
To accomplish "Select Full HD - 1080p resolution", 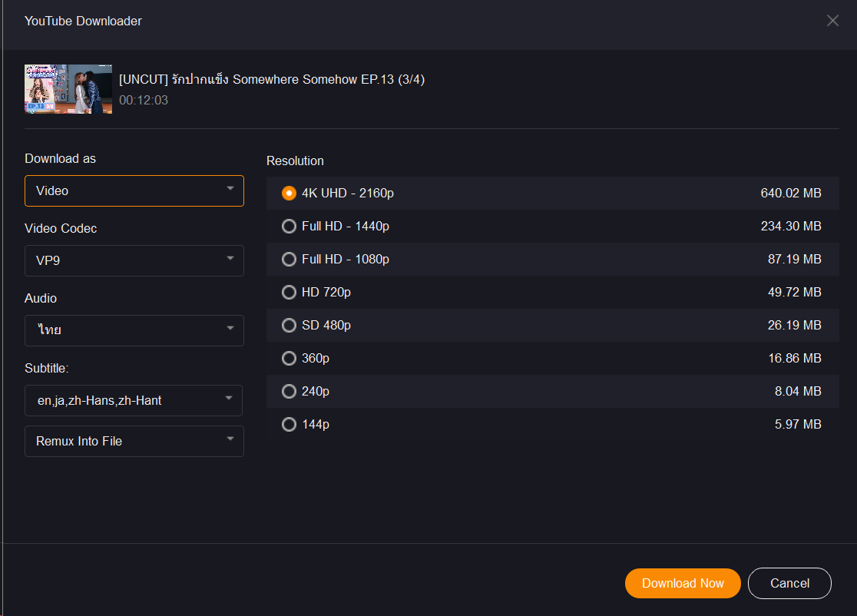I will coord(289,260).
